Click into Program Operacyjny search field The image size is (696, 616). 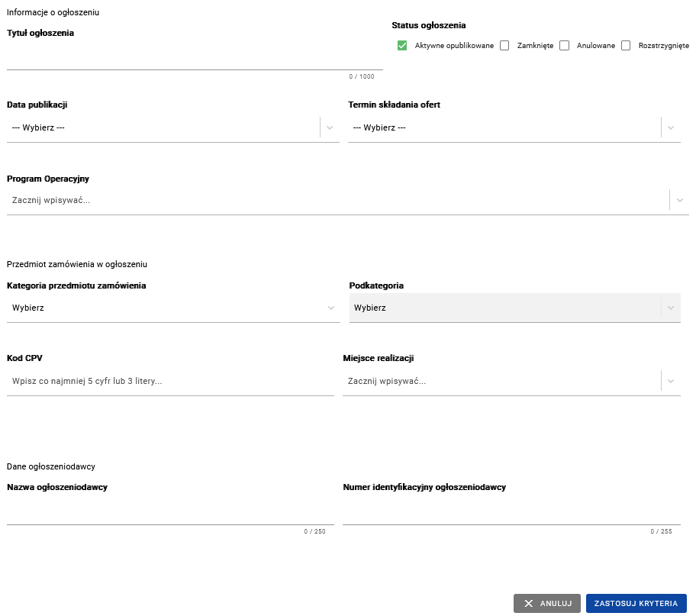pos(336,201)
